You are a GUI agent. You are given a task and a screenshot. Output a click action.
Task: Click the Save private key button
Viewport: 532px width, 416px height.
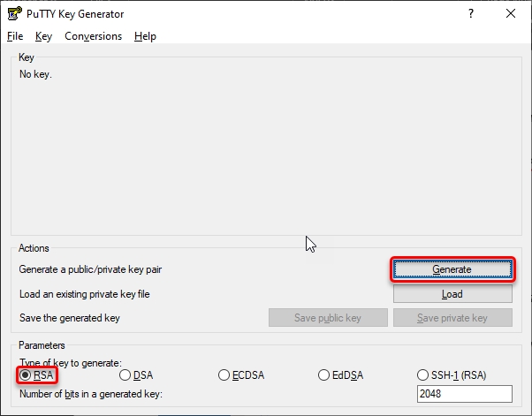click(452, 318)
